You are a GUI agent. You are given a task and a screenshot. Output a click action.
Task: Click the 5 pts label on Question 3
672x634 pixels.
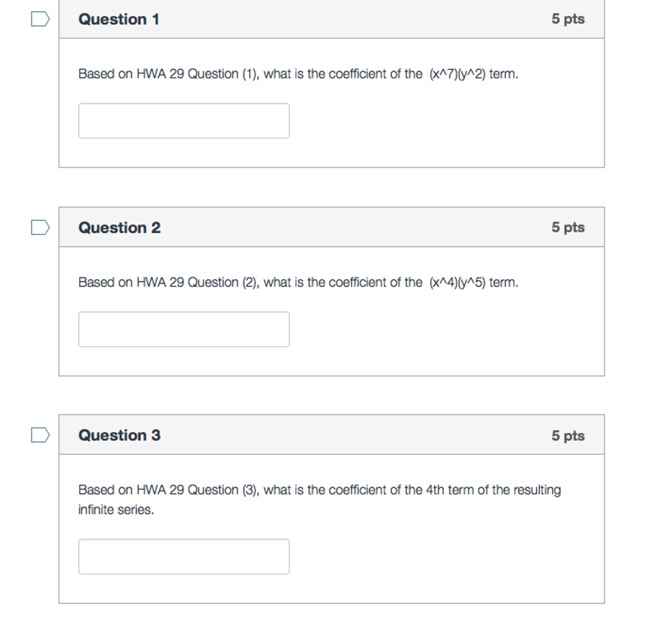pyautogui.click(x=569, y=436)
